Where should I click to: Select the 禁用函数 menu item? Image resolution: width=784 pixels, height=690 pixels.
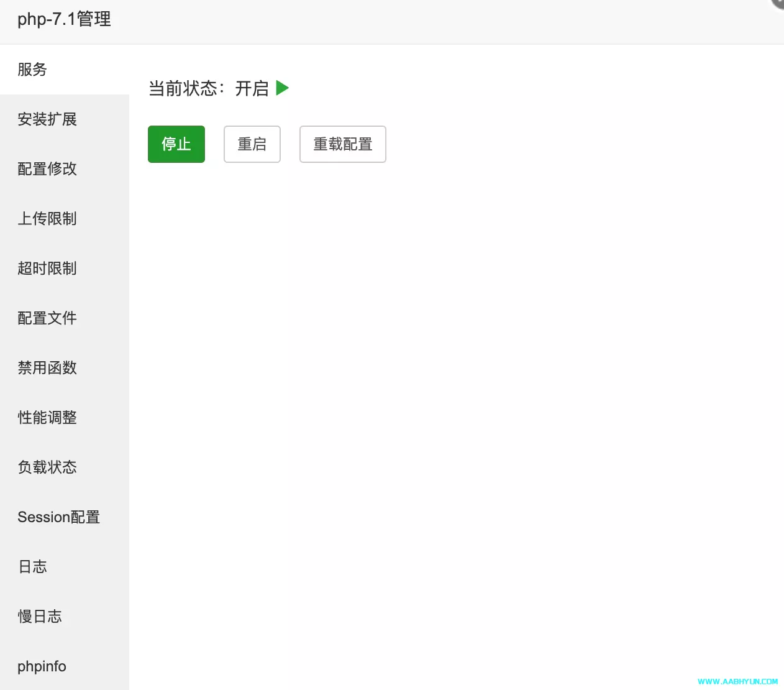pos(47,368)
